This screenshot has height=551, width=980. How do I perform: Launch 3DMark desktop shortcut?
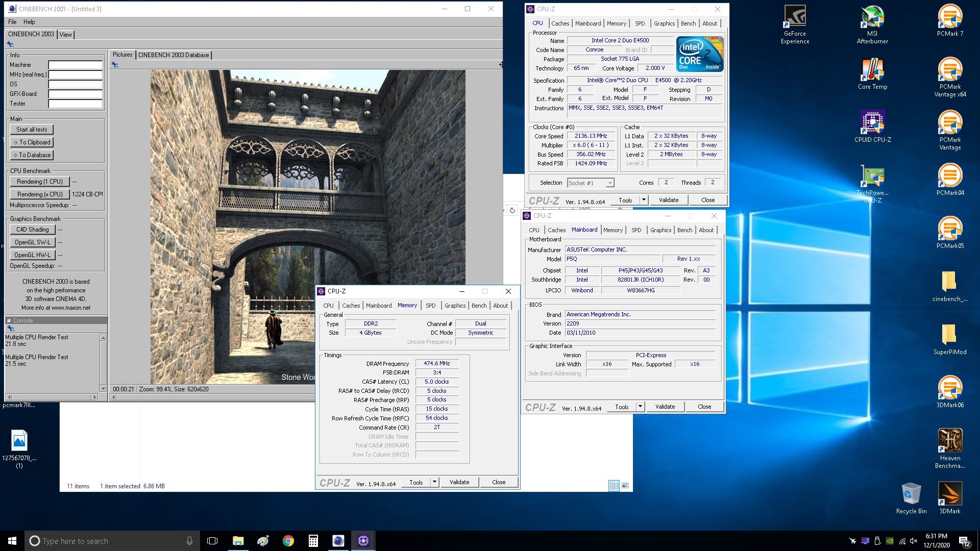pyautogui.click(x=950, y=498)
